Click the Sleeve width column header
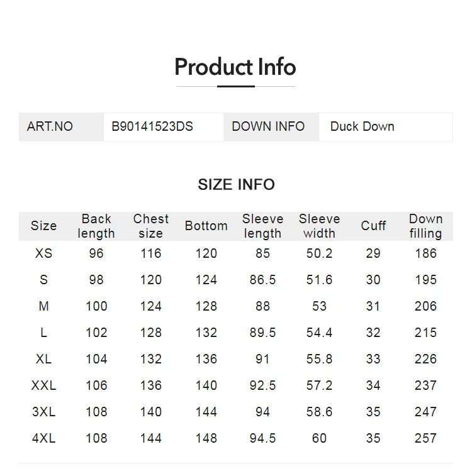This screenshot has width=472, height=476. pos(319,226)
